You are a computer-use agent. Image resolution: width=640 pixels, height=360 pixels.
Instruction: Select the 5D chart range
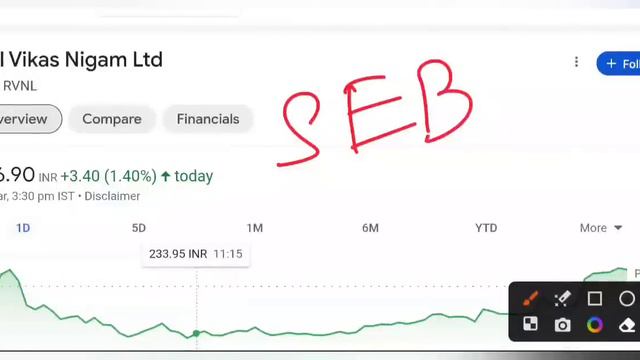(139, 228)
